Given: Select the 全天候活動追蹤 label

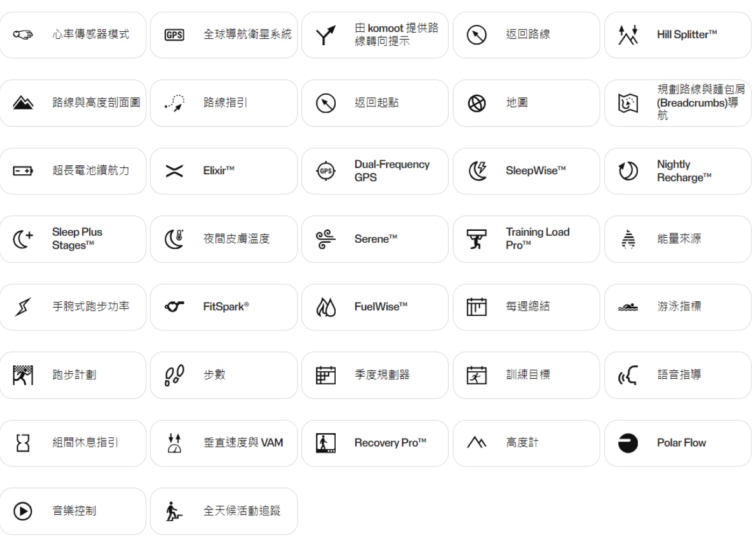Looking at the screenshot, I should click(x=242, y=511).
